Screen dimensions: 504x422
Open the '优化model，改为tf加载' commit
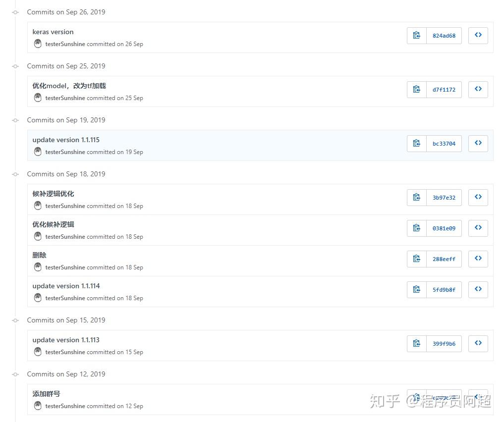(69, 86)
